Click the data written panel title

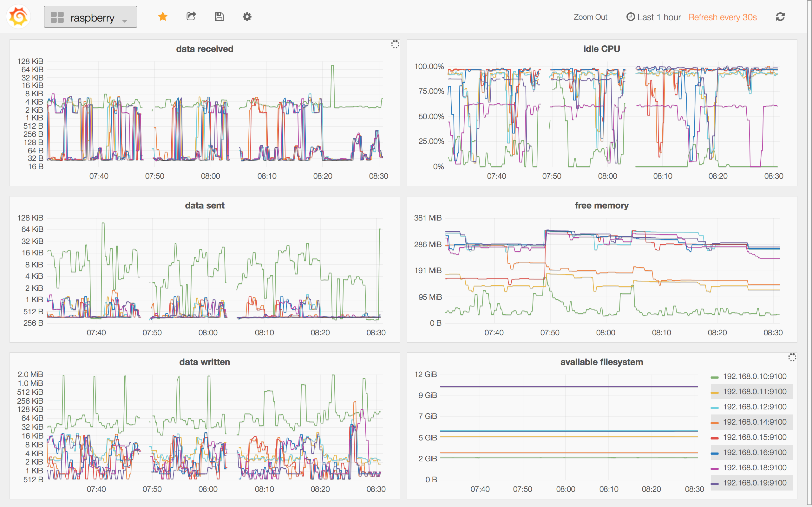click(x=204, y=362)
